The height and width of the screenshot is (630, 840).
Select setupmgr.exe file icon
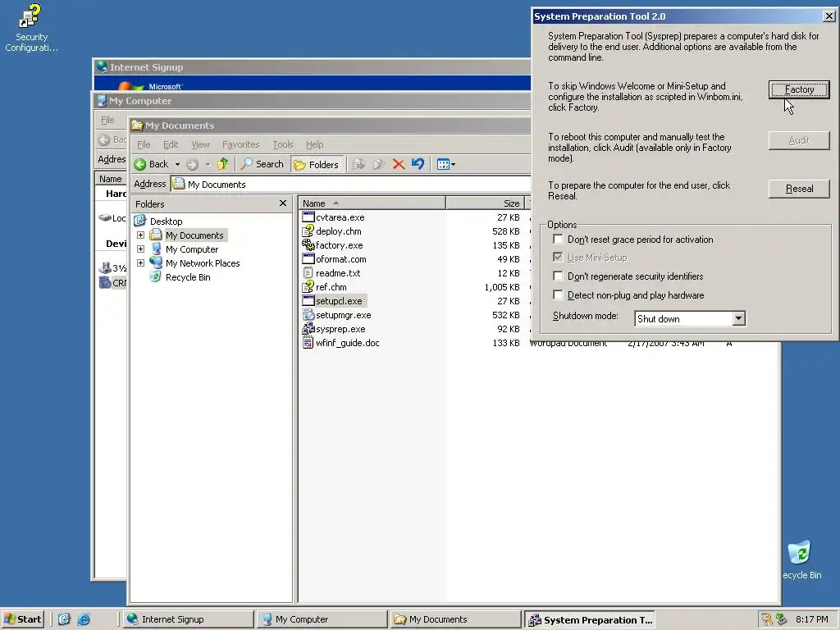[308, 315]
